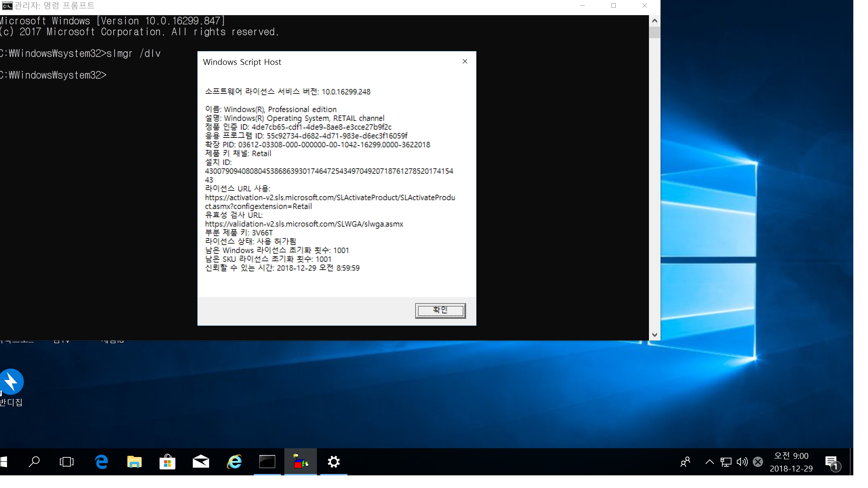Click the 'Professional edition' name line
This screenshot has height=488, width=868.
[x=271, y=109]
